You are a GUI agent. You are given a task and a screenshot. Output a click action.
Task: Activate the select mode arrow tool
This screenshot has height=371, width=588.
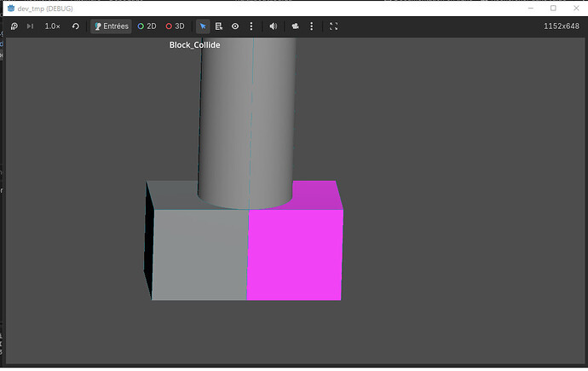click(203, 26)
